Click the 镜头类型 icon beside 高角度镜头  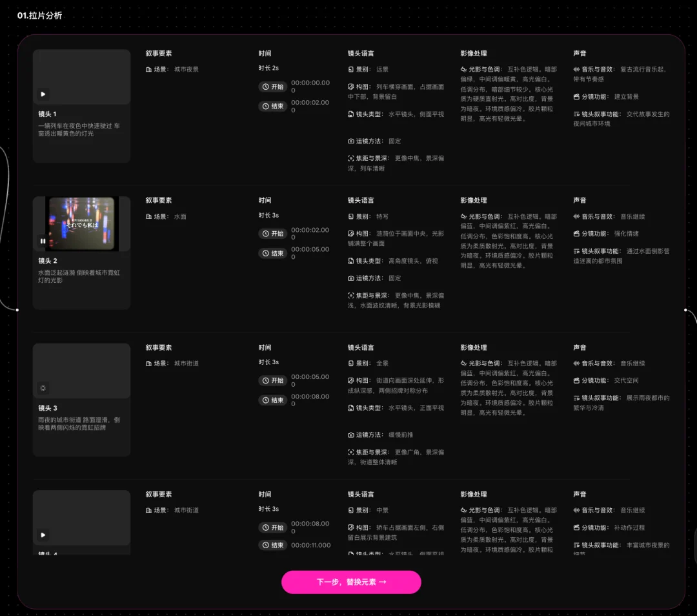coord(350,261)
